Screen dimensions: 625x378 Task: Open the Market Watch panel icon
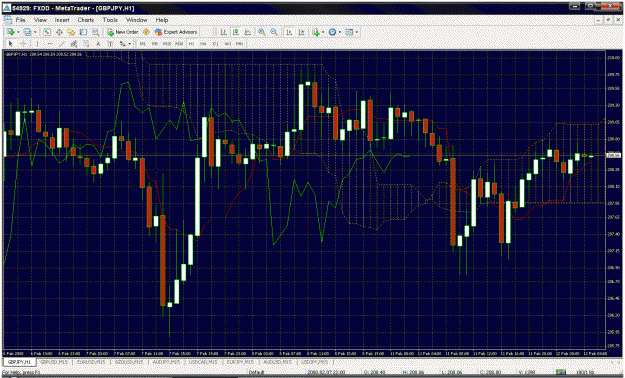click(47, 32)
